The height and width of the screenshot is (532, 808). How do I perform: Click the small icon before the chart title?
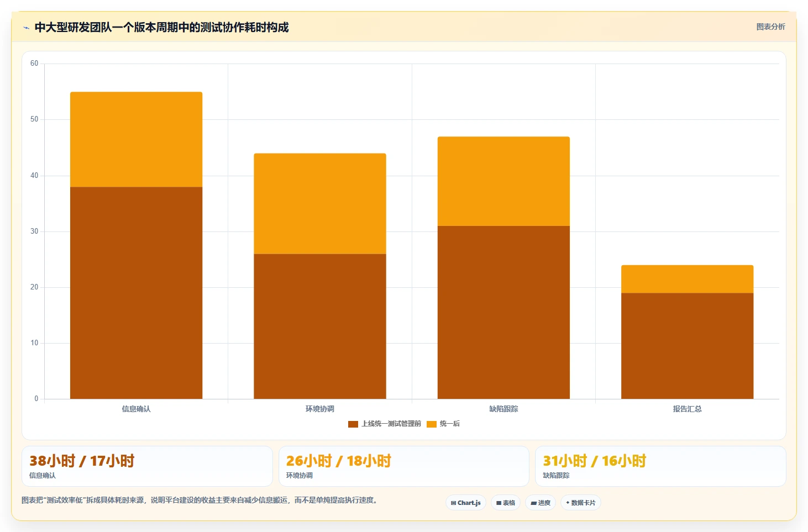coord(26,28)
